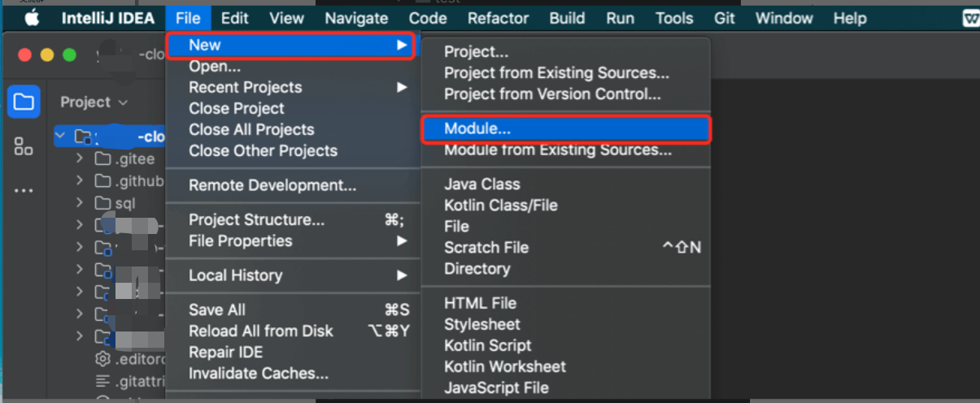The image size is (980, 403).
Task: Select Project from Version Control...
Action: (552, 94)
